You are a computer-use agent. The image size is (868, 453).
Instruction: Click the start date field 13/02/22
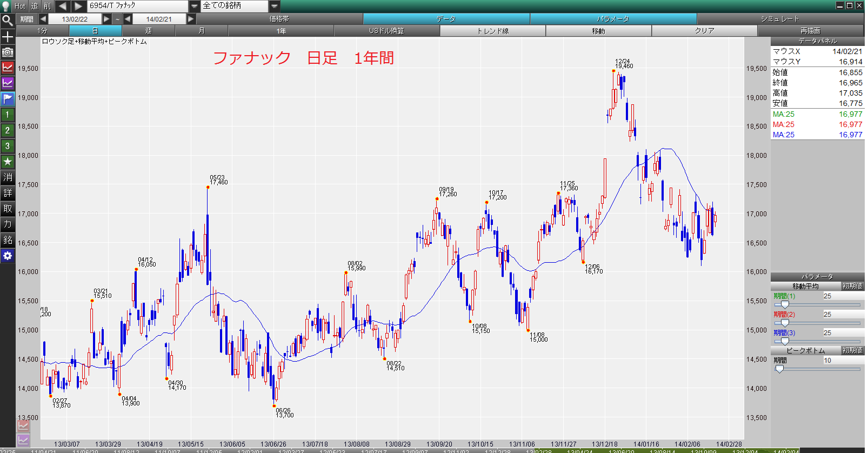coord(75,19)
